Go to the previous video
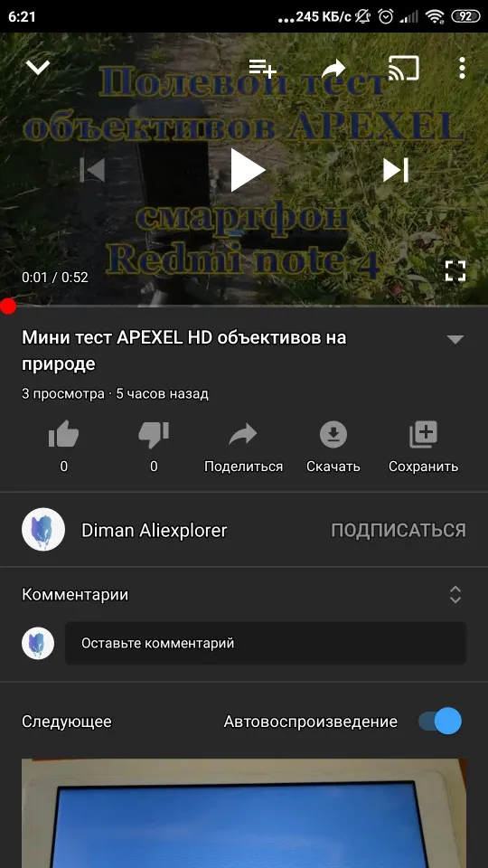This screenshot has height=868, width=488. [92, 170]
